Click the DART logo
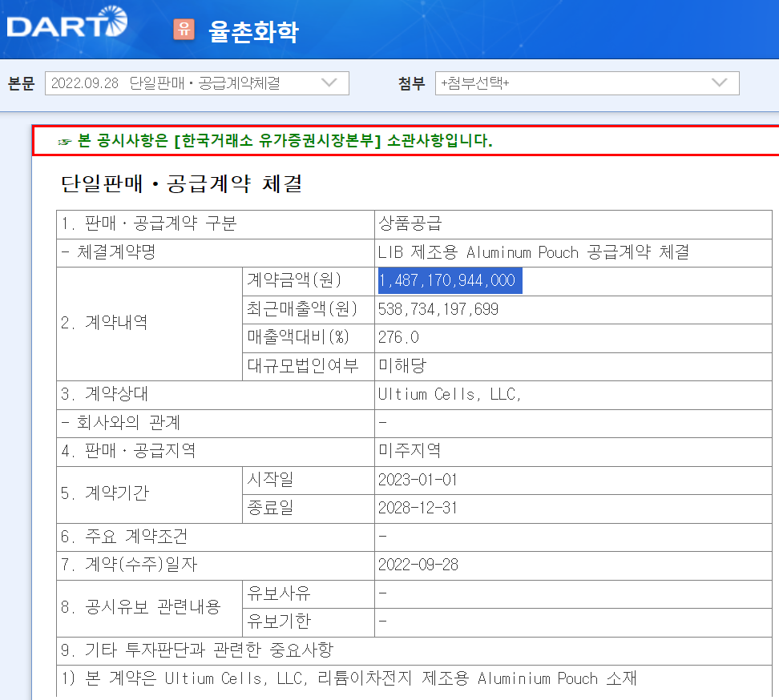 [x=67, y=22]
